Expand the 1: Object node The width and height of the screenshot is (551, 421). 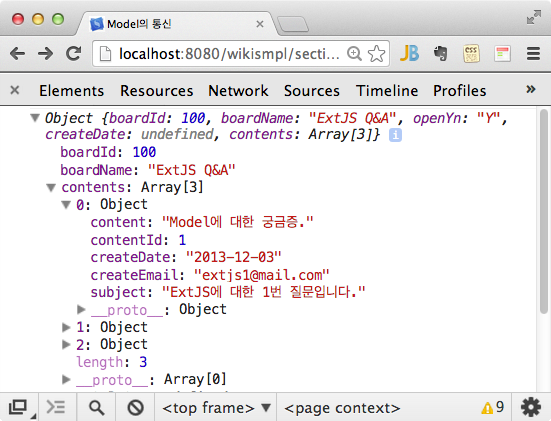pos(66,327)
